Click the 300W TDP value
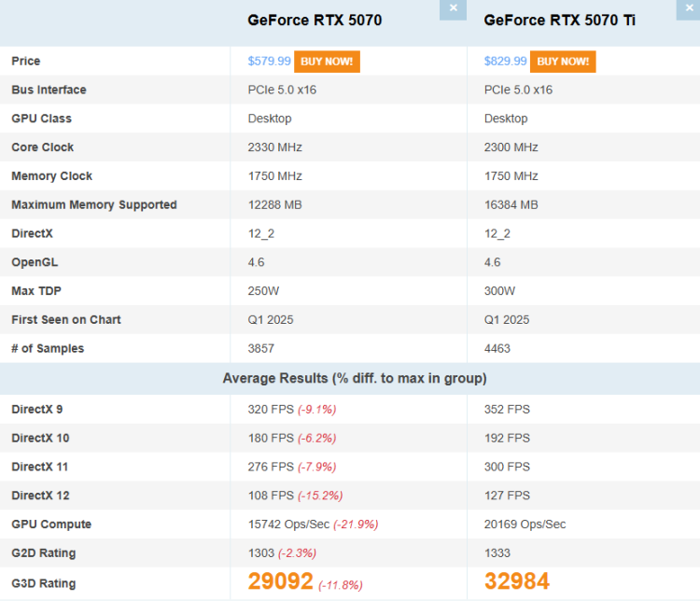Viewport: 700px width, 601px height. 499,291
